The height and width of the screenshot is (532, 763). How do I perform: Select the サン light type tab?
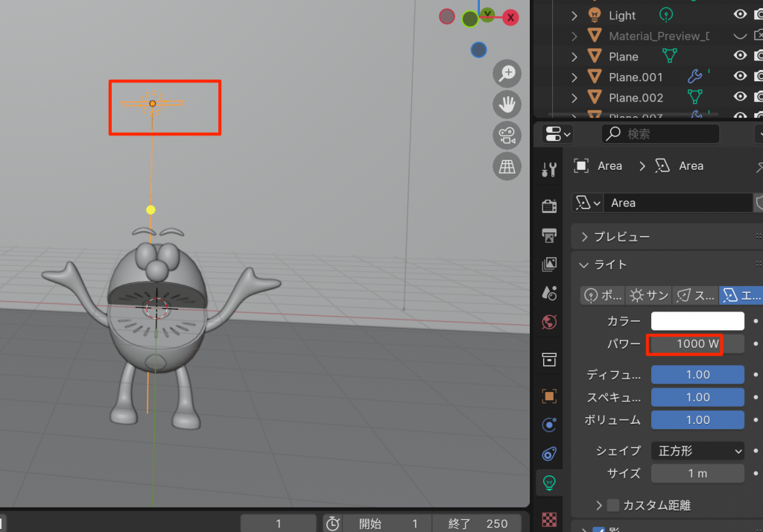[648, 296]
